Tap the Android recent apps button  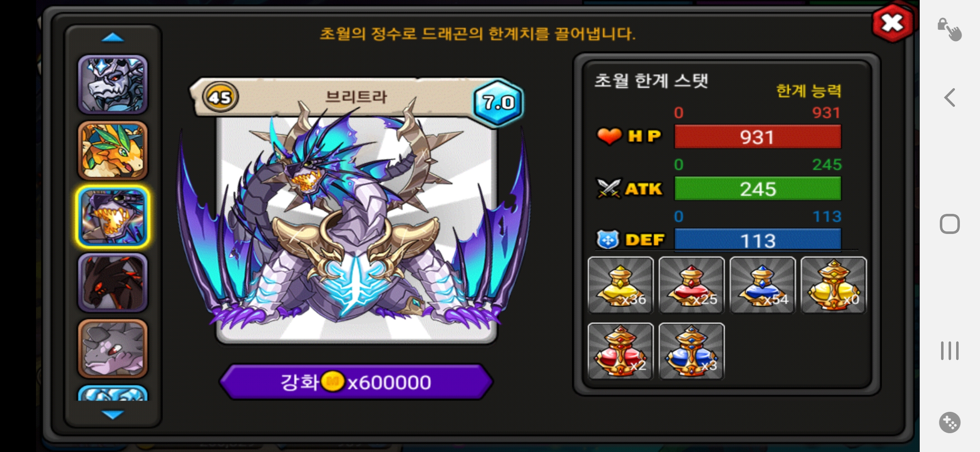(949, 351)
